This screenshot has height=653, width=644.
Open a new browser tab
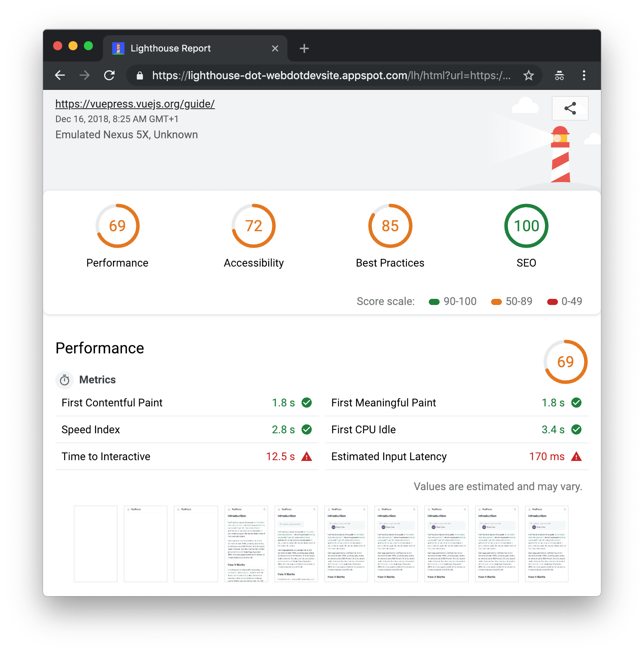coord(304,48)
